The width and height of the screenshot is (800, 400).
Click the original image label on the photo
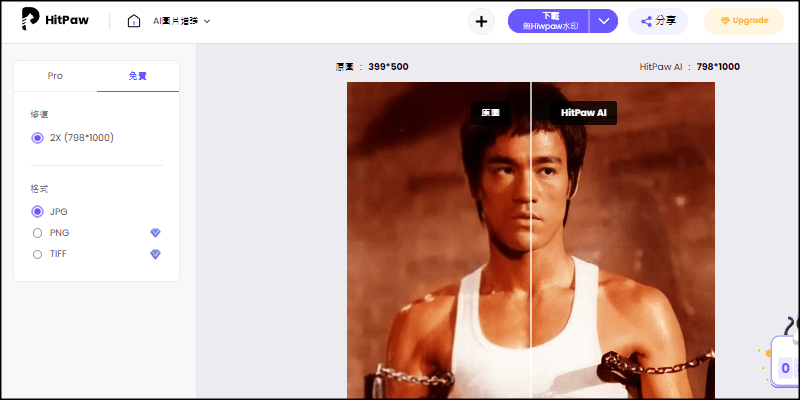pyautogui.click(x=491, y=113)
